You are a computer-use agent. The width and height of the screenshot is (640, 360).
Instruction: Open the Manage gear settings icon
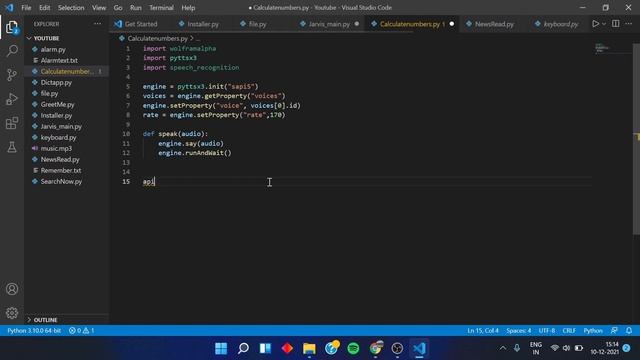click(12, 313)
